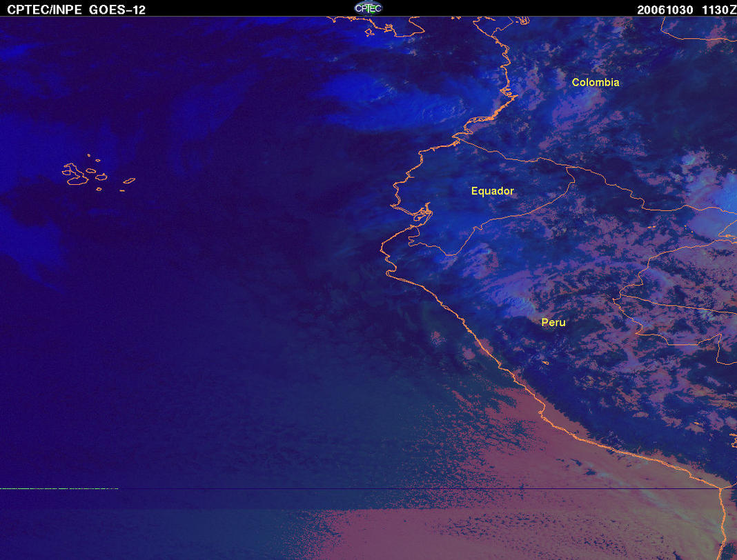
Task: Click the '1130Z' time stamp
Action: pyautogui.click(x=718, y=10)
